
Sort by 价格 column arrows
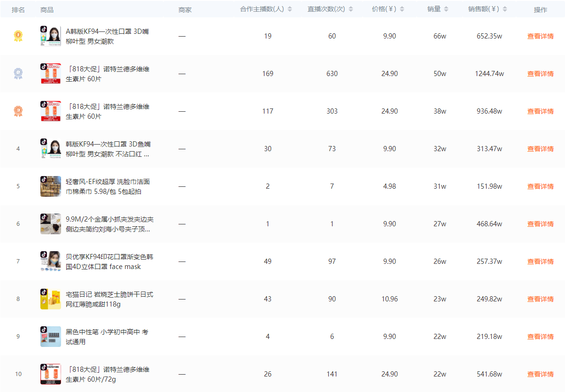point(402,9)
